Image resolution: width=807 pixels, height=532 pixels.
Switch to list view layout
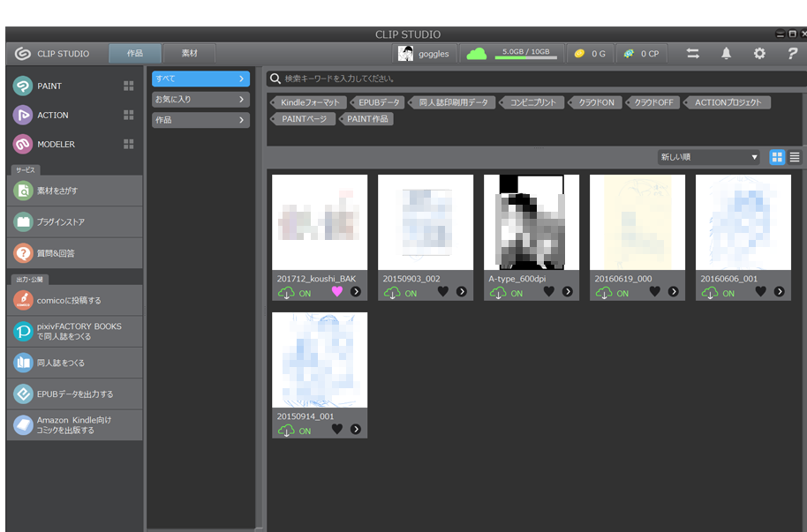point(795,157)
